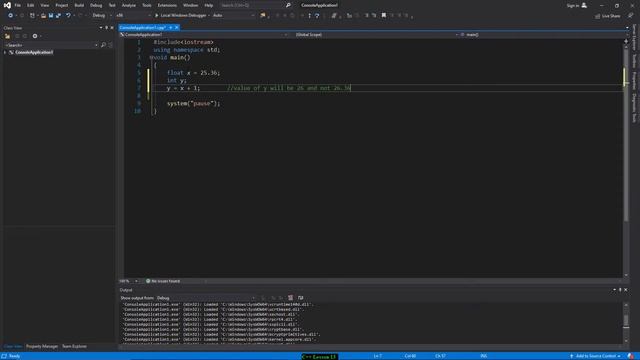The height and width of the screenshot is (360, 640).
Task: Click the No issues found indicator
Action: pos(163,281)
